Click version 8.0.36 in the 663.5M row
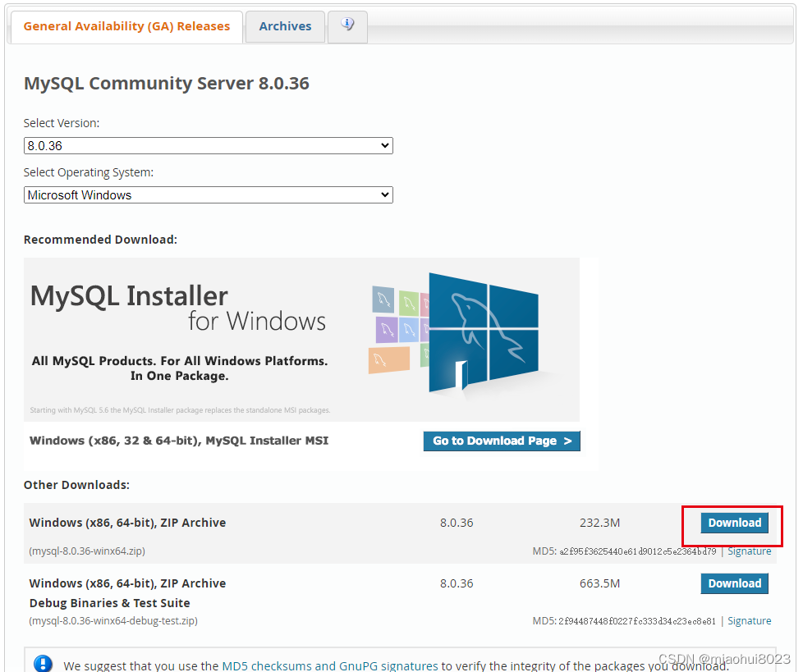This screenshot has width=803, height=672. [457, 583]
